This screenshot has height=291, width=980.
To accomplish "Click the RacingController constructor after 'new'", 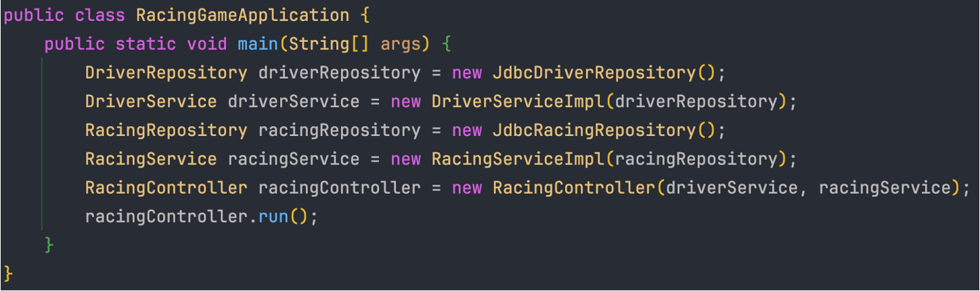I will (x=574, y=188).
